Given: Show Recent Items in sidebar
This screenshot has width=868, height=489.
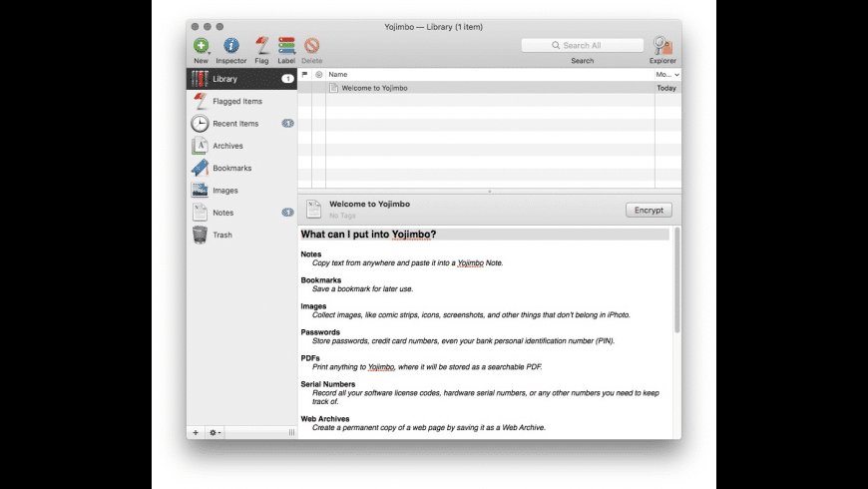Looking at the screenshot, I should coord(241,124).
